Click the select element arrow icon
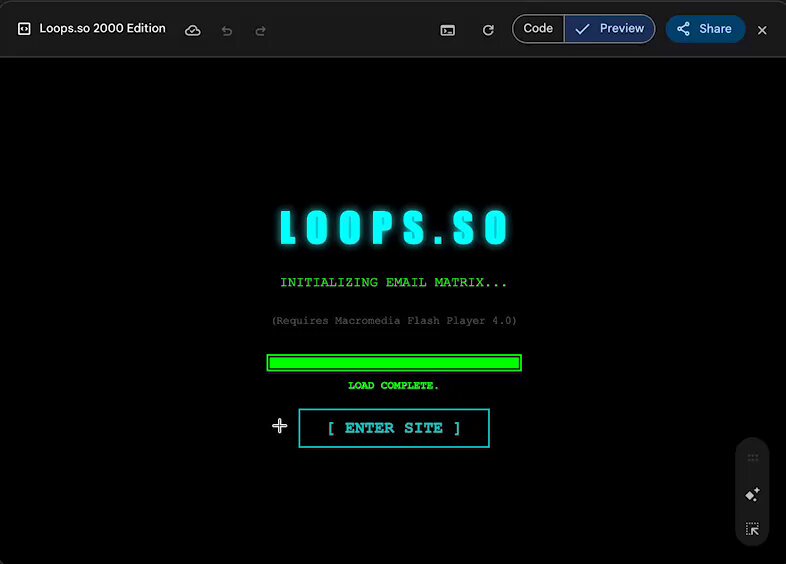Screen dimensions: 786x564 click(x=752, y=529)
